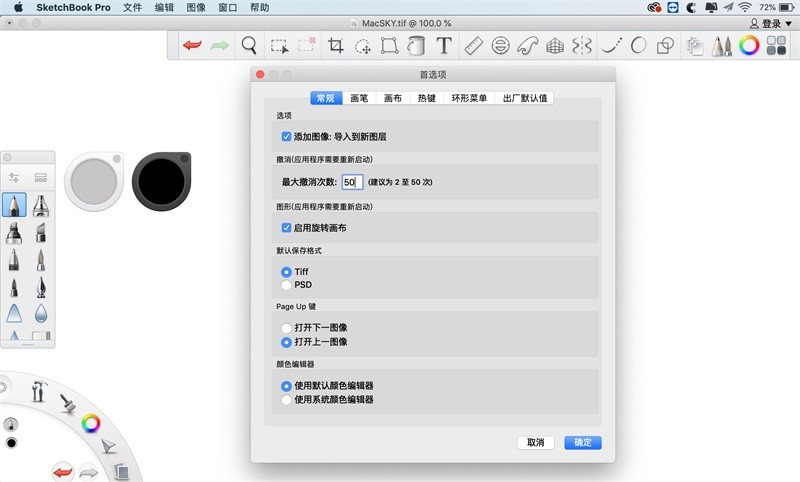Click the gray brush size puck

pyautogui.click(x=94, y=181)
